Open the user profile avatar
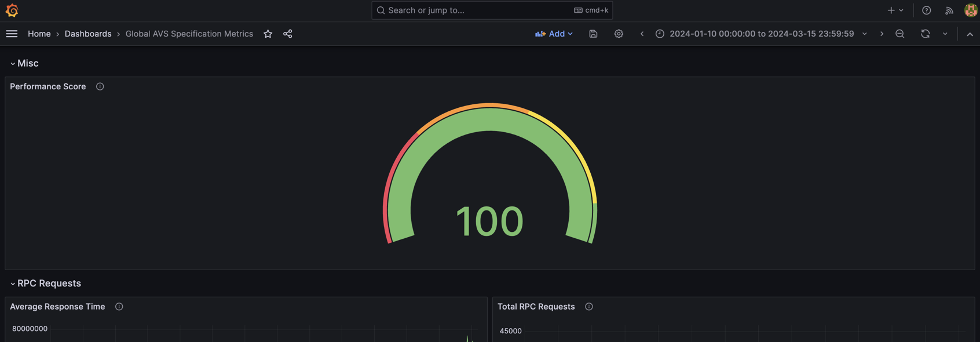This screenshot has height=342, width=980. [x=970, y=10]
